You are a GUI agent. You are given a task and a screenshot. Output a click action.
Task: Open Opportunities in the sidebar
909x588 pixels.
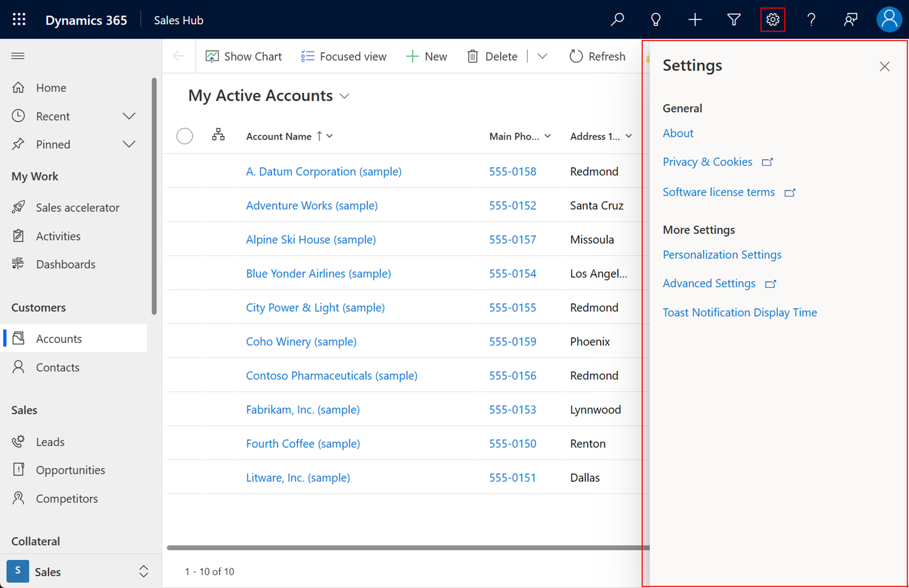coord(73,470)
